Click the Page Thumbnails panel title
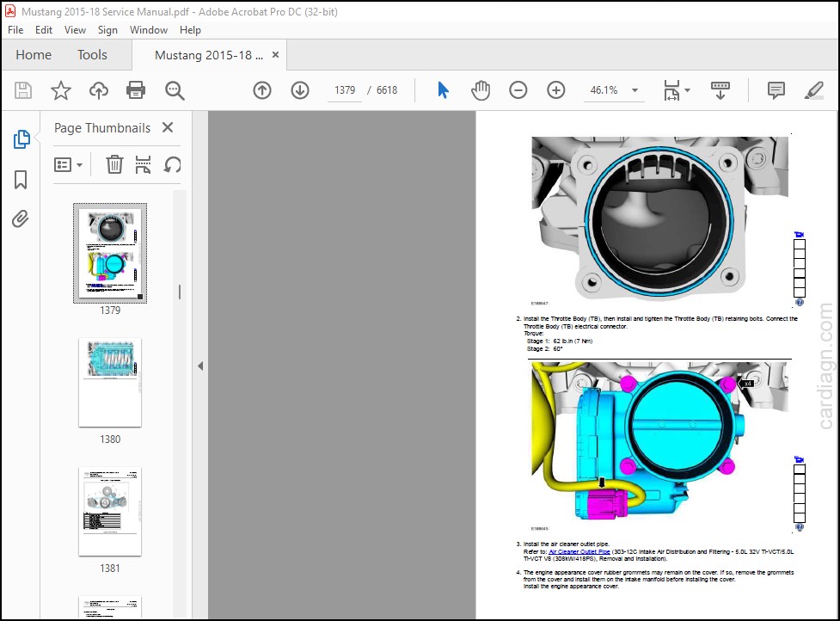This screenshot has width=840, height=621. click(x=102, y=128)
